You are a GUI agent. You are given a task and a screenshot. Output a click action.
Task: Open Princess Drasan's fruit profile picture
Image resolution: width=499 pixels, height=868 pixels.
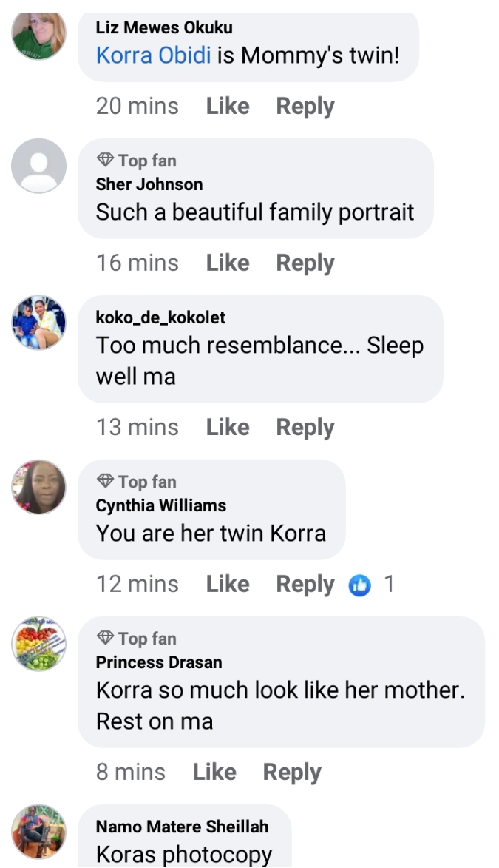(39, 644)
